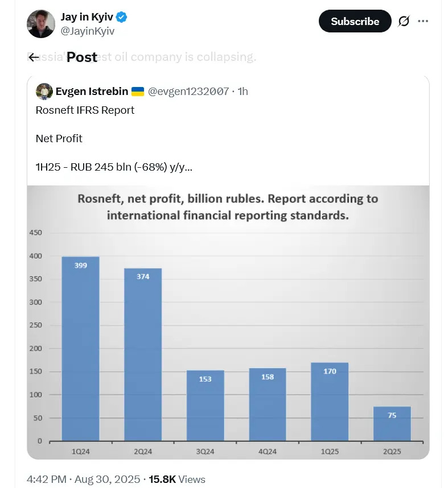The width and height of the screenshot is (448, 488).
Task: Click the 4:42 PM Aug 30 timestamp
Action: [84, 479]
